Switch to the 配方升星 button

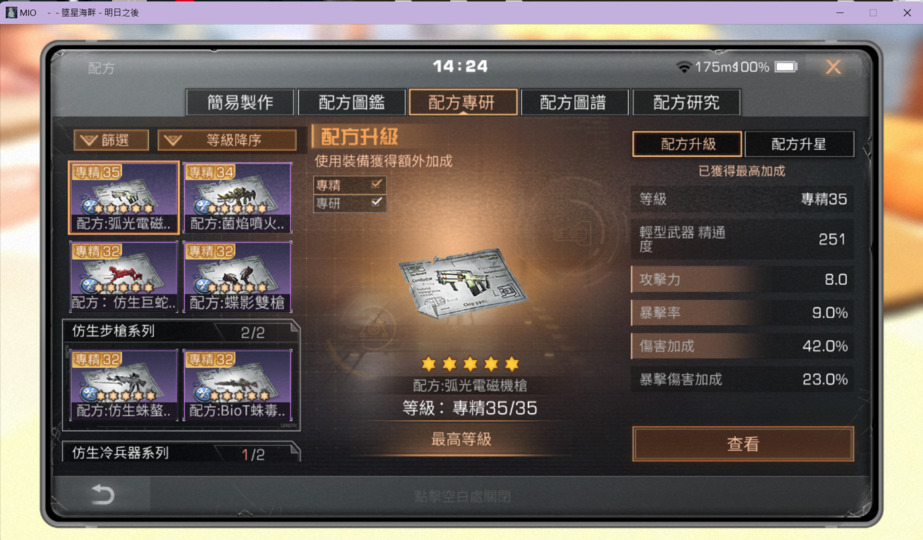coord(799,144)
